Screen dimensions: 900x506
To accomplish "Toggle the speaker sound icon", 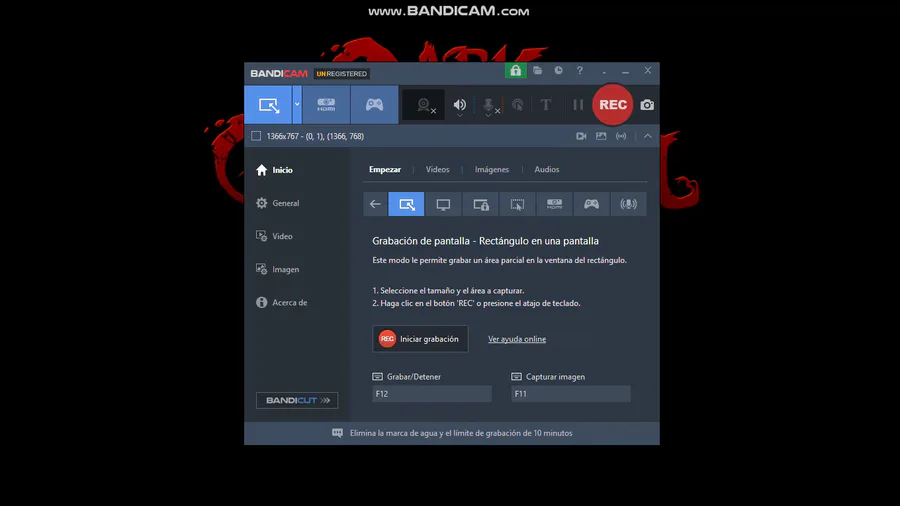I will 460,105.
